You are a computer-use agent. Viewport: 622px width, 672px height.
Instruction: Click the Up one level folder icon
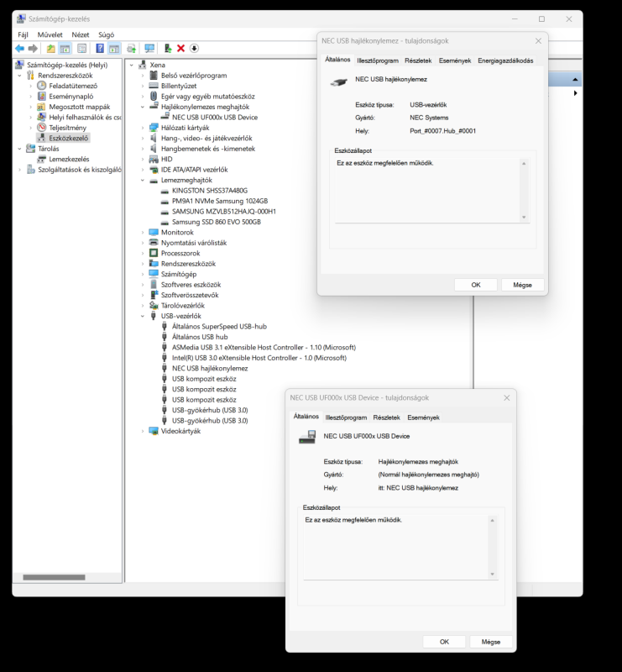50,49
